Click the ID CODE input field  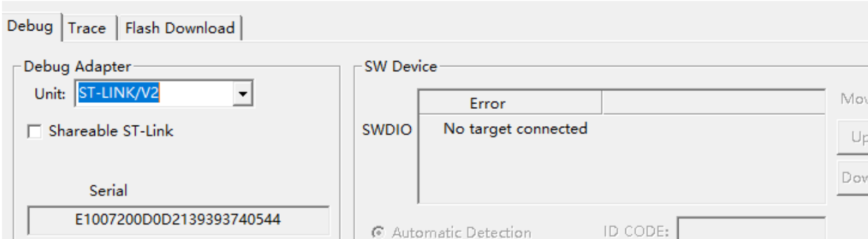coord(752,228)
